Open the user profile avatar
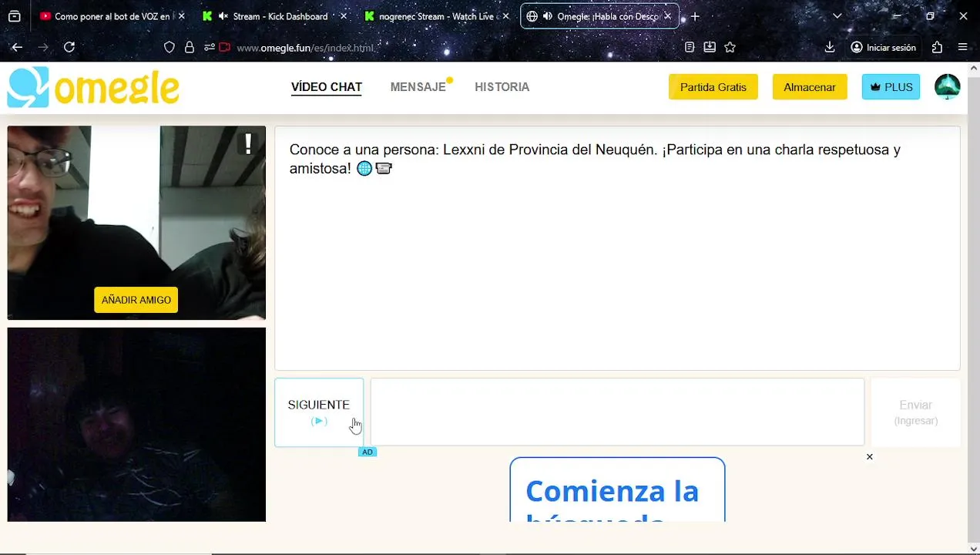 click(948, 87)
